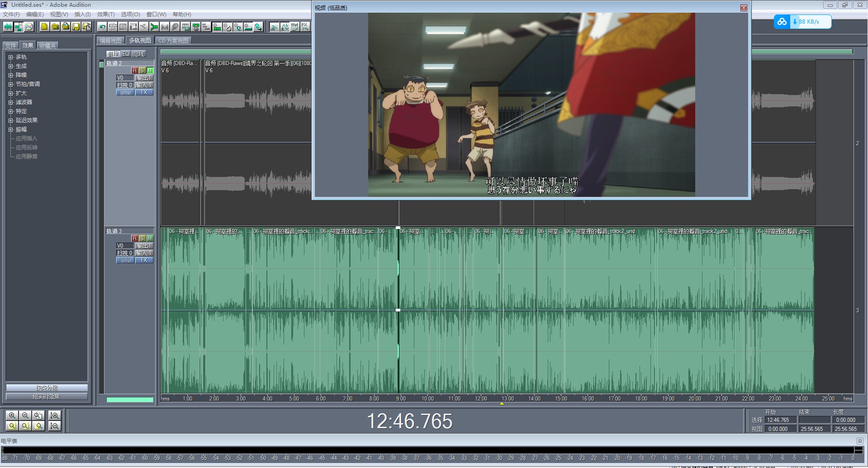Adjust V0 volume field on track 2
The height and width of the screenshot is (468, 868).
point(125,78)
